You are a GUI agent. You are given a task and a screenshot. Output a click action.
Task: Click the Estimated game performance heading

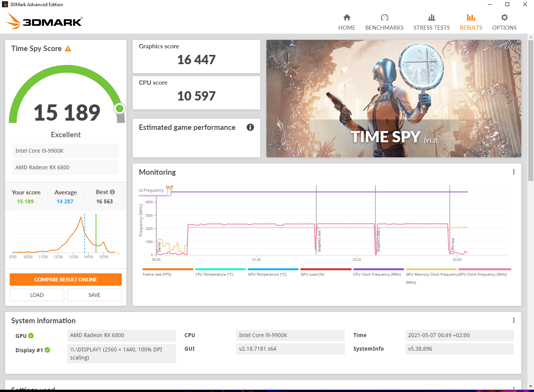(187, 128)
